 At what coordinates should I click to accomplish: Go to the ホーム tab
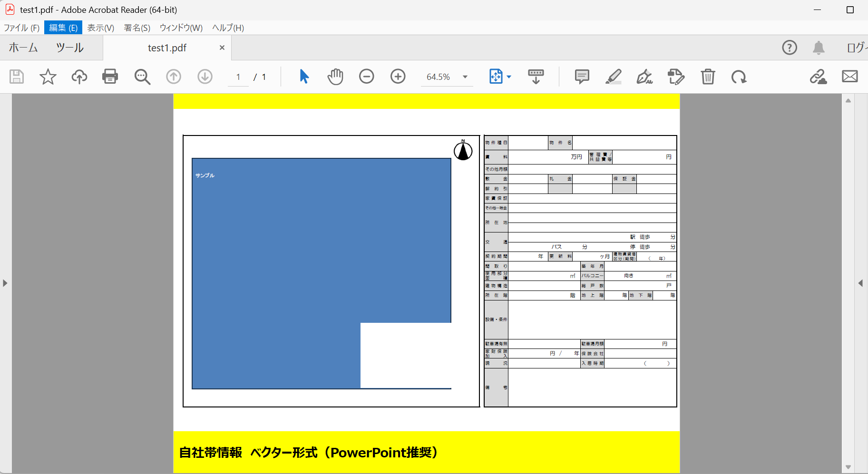point(23,48)
